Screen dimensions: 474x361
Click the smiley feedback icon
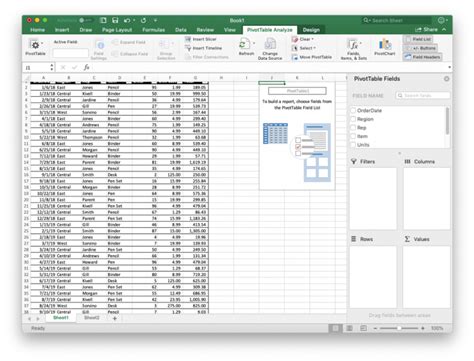441,20
